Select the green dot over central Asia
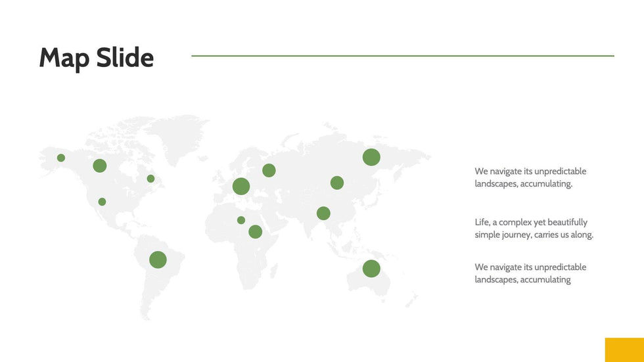Screen dimensions: 644x362 337,183
